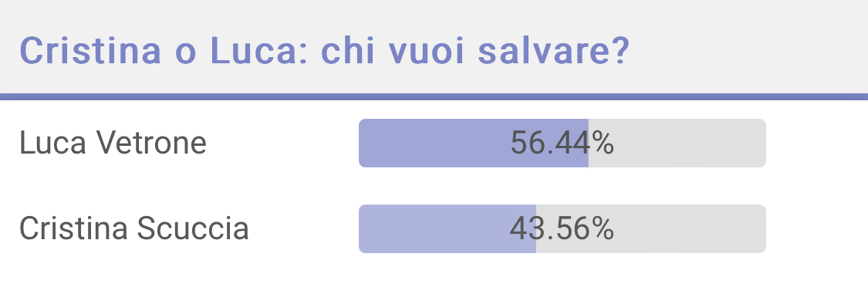
Task: Click the word "salvare?" in the heading
Action: 553,51
